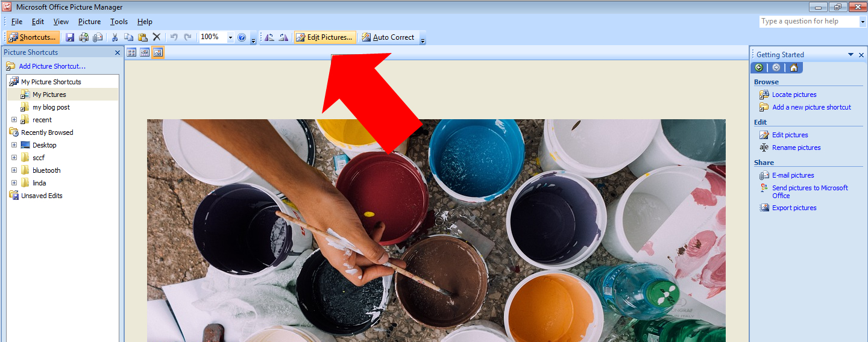Click the Home icon in task pane

[794, 67]
